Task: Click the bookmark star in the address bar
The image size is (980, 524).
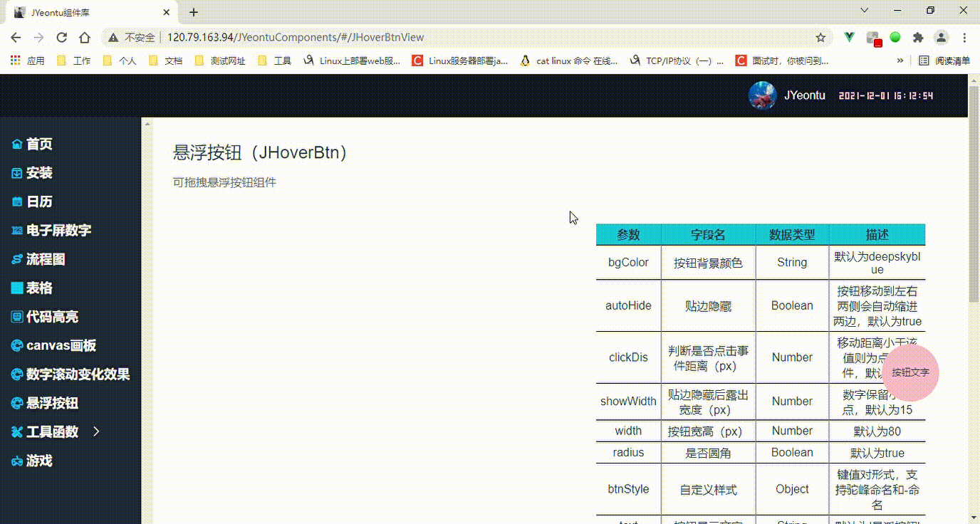Action: [x=820, y=37]
